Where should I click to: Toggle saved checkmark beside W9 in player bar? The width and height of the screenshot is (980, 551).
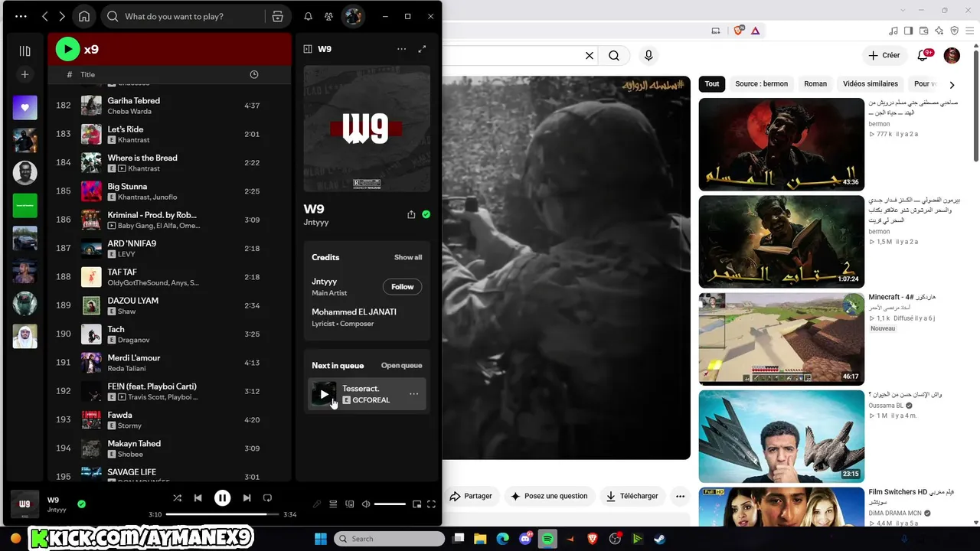coord(81,504)
